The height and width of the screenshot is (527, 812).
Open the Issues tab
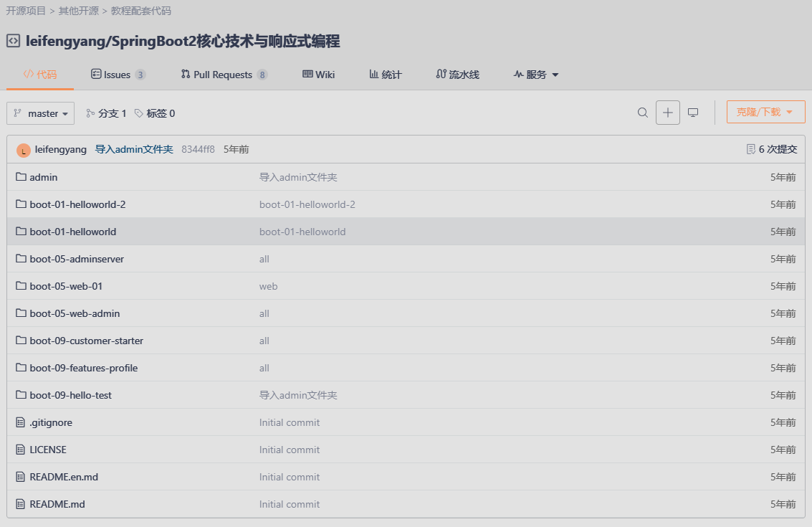coord(118,75)
